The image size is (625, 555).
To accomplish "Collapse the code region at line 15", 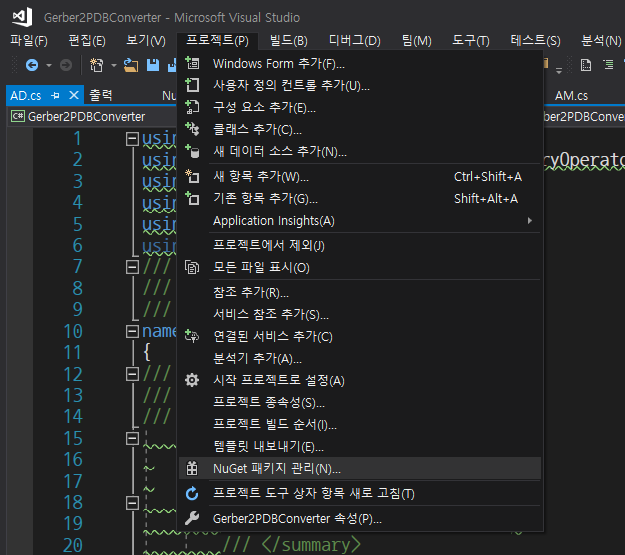I will (x=132, y=438).
